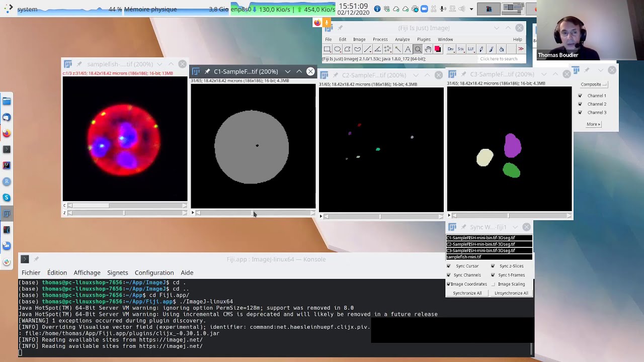The width and height of the screenshot is (644, 362).
Task: Open the Analyze menu
Action: click(x=403, y=39)
